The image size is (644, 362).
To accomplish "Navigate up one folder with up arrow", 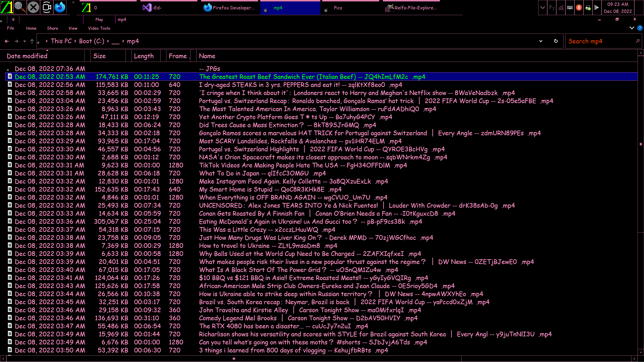I will click(x=32, y=41).
